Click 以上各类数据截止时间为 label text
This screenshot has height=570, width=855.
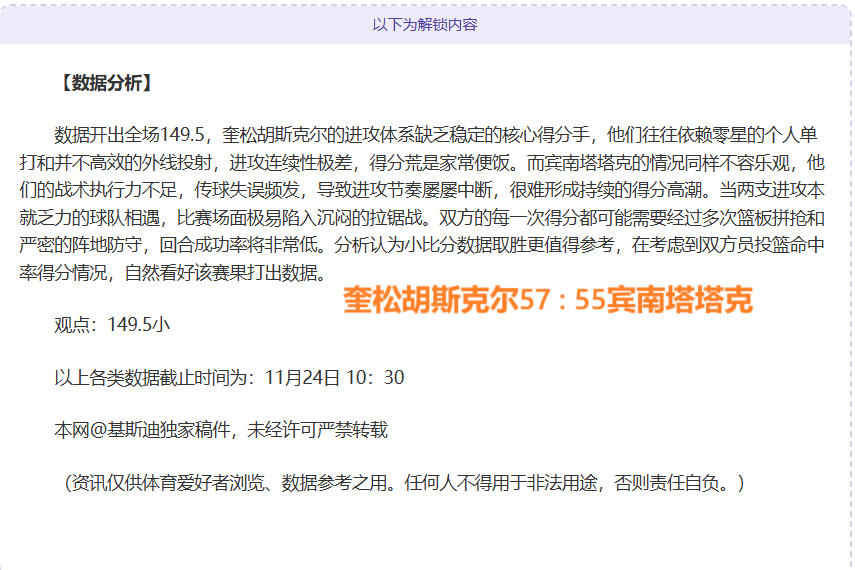coord(154,377)
